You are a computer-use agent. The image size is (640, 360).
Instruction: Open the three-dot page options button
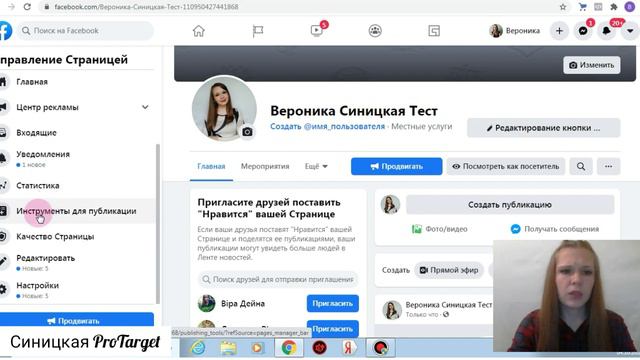pos(609,166)
